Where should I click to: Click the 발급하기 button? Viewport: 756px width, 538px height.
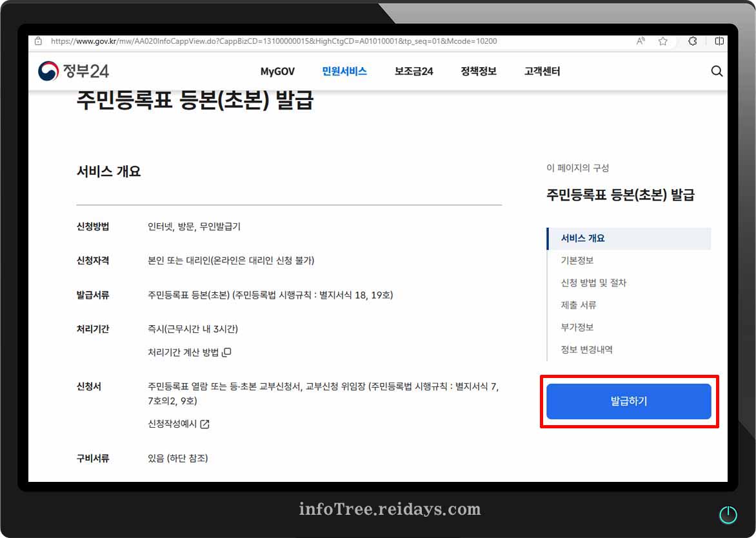point(629,401)
